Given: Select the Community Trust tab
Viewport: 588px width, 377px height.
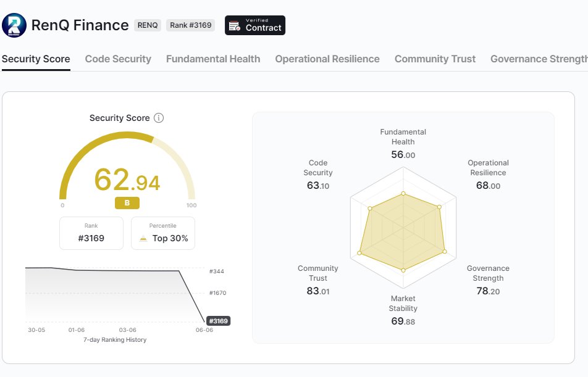Looking at the screenshot, I should pos(435,59).
